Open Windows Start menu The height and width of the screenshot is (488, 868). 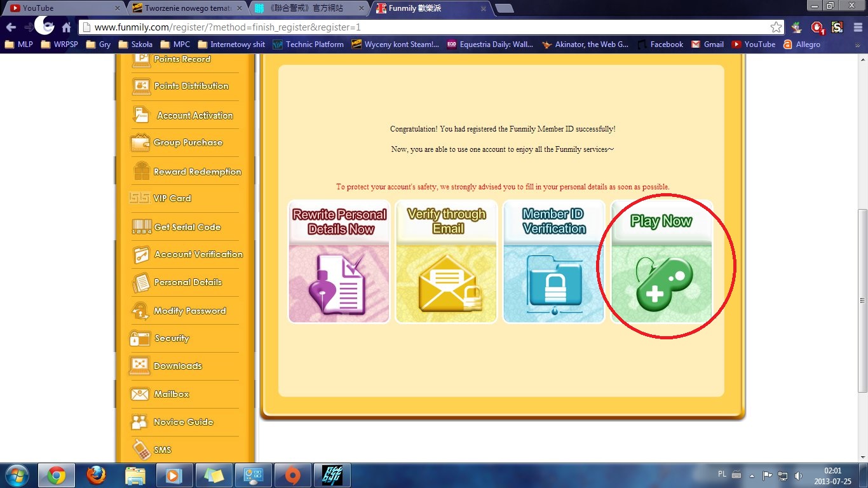click(17, 475)
